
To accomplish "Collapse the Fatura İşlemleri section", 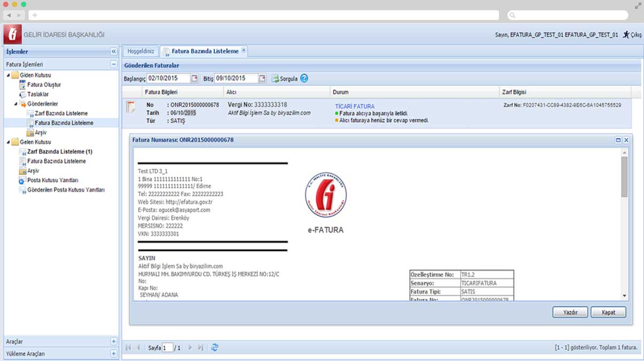I will pos(113,64).
